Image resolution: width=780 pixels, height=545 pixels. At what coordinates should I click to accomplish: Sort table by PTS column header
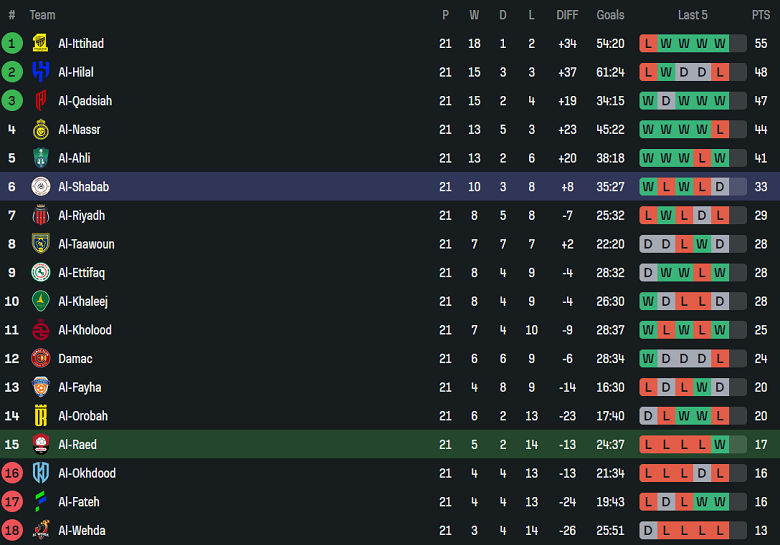761,15
